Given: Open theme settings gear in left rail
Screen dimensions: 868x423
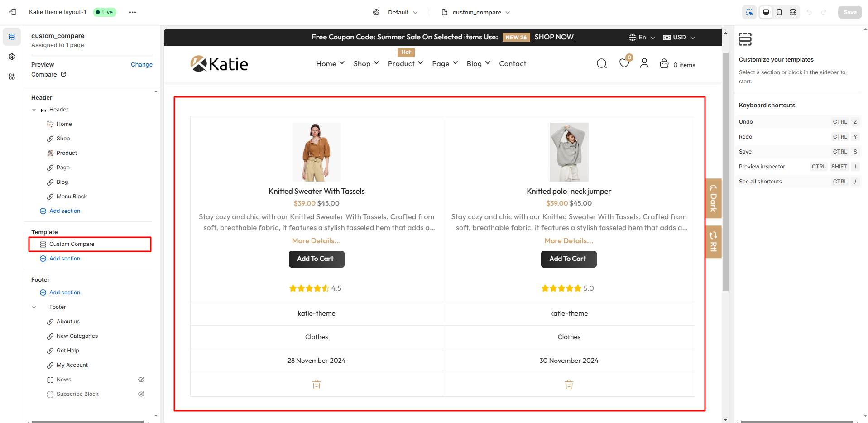Looking at the screenshot, I should (x=12, y=57).
